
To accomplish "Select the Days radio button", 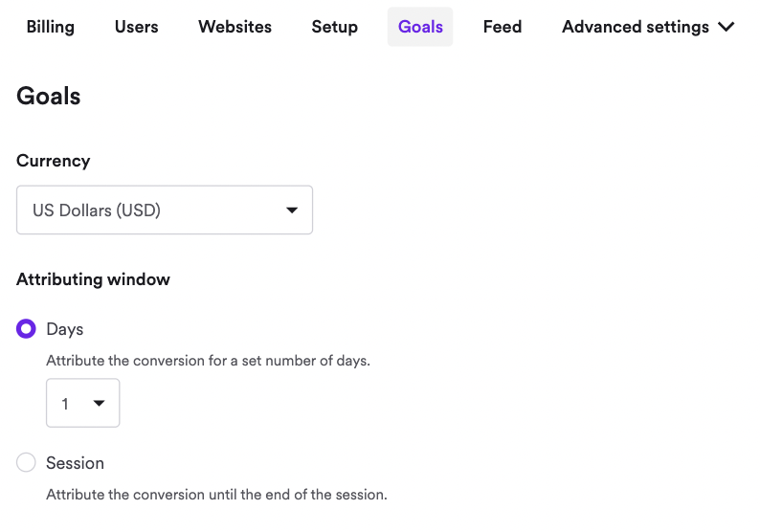I will 27,329.
